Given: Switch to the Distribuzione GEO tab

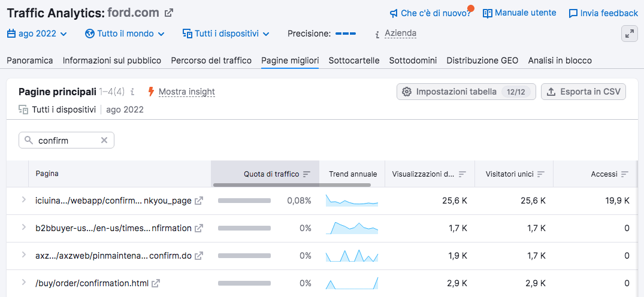Looking at the screenshot, I should coord(482,60).
